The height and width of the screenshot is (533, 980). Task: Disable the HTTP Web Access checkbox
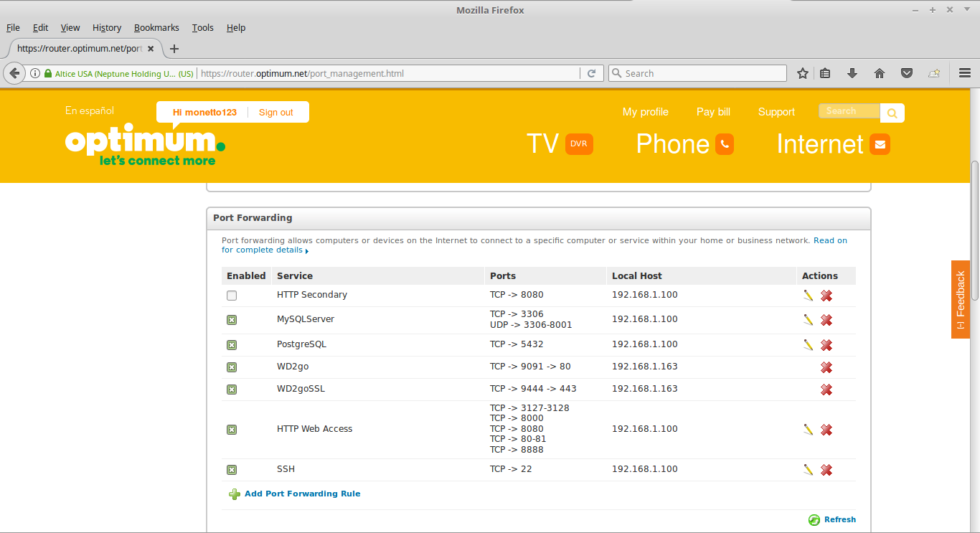232,430
